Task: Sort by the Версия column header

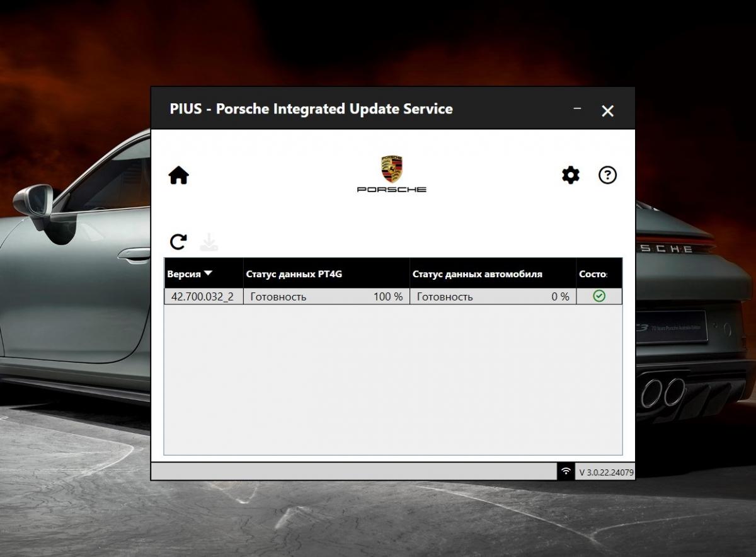Action: pyautogui.click(x=184, y=274)
